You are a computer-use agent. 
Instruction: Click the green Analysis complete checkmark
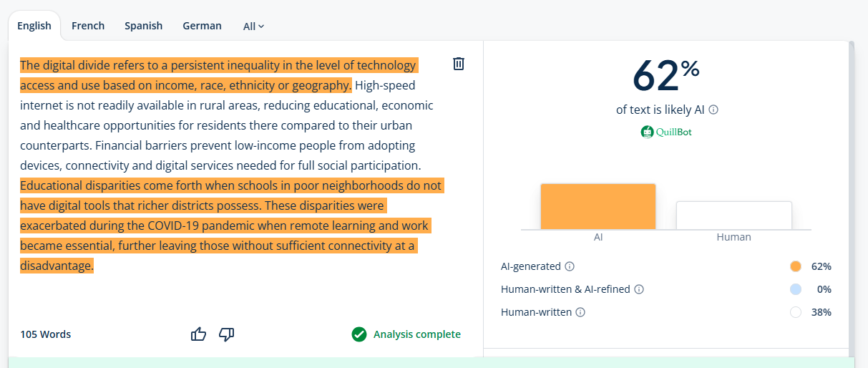click(x=359, y=334)
